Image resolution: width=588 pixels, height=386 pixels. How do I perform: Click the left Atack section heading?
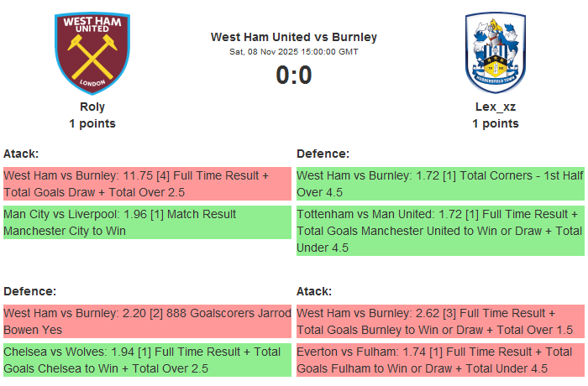pos(21,154)
